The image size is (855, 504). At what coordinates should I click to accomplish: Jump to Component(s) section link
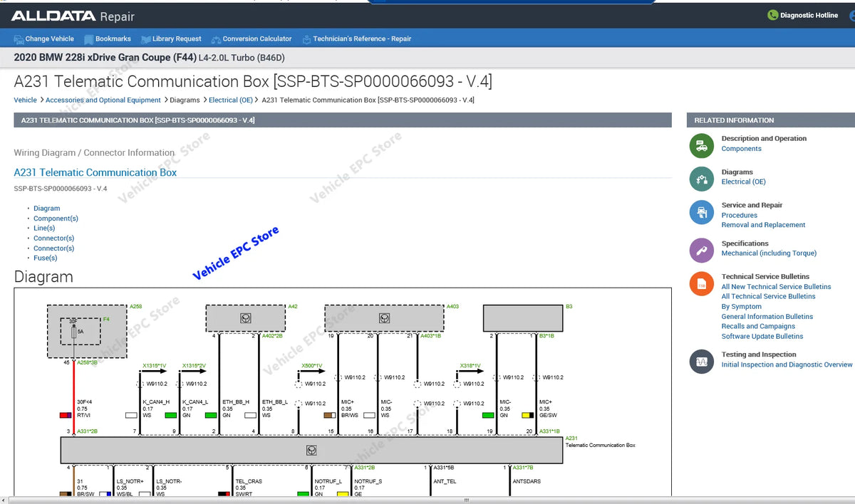(56, 219)
